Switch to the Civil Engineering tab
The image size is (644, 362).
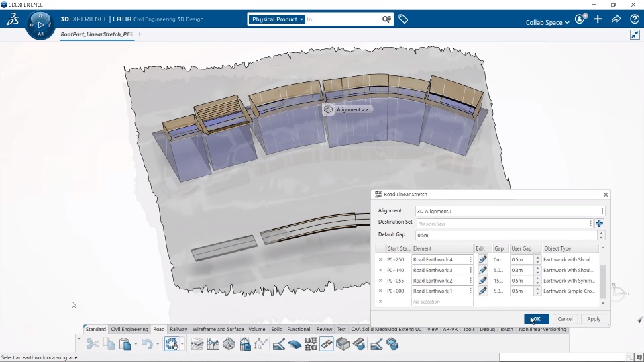(129, 330)
